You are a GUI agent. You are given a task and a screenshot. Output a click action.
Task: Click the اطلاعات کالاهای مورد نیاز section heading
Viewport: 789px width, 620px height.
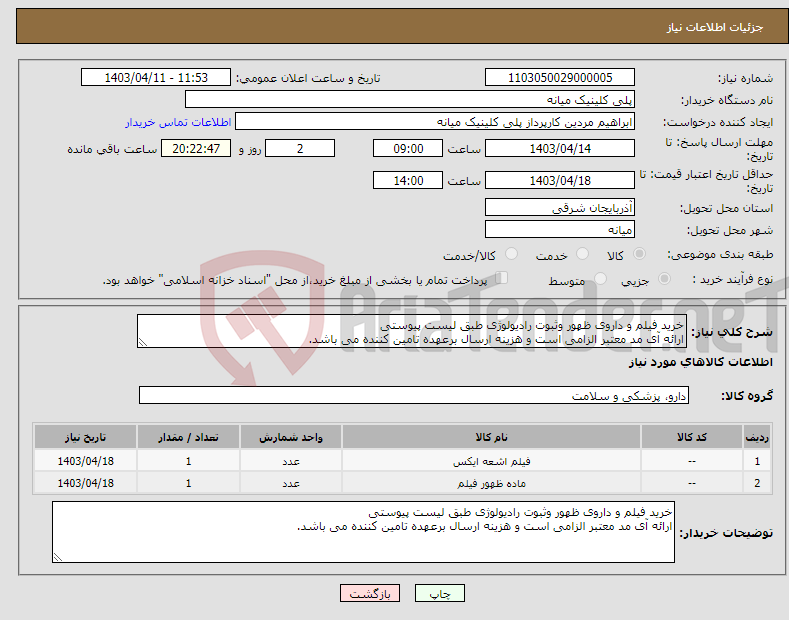pos(700,362)
